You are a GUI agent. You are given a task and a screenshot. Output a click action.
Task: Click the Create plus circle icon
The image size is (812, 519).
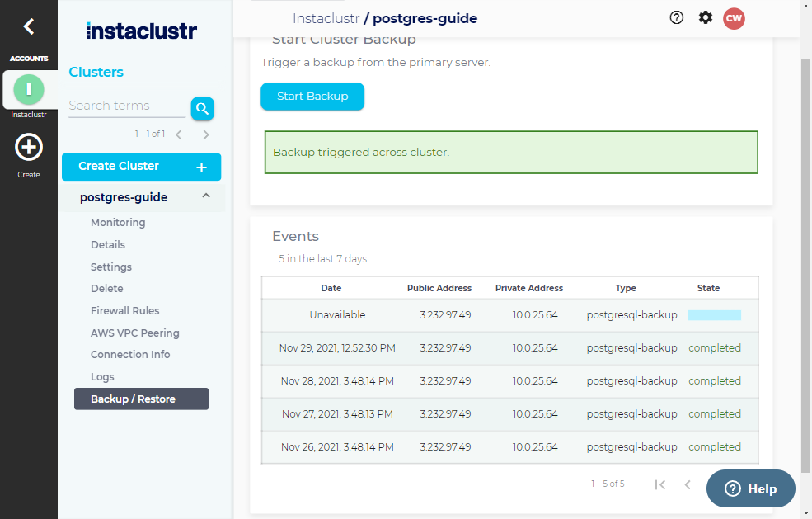pyautogui.click(x=29, y=147)
